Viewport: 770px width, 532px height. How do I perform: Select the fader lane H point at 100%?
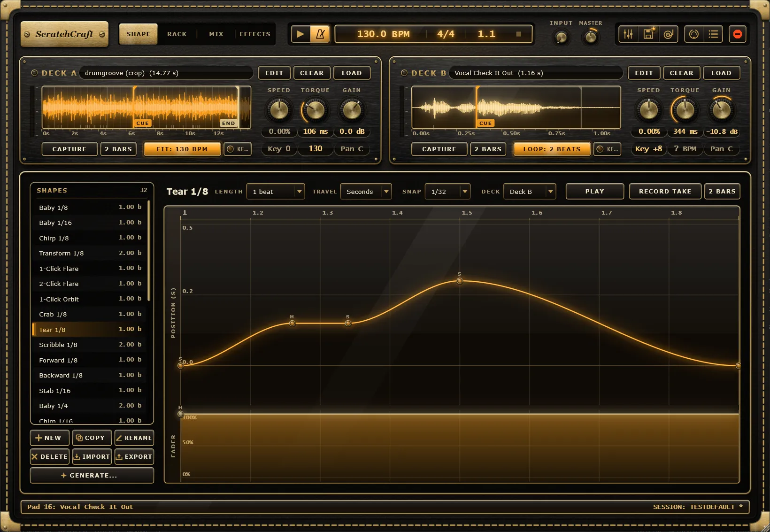pos(181,414)
